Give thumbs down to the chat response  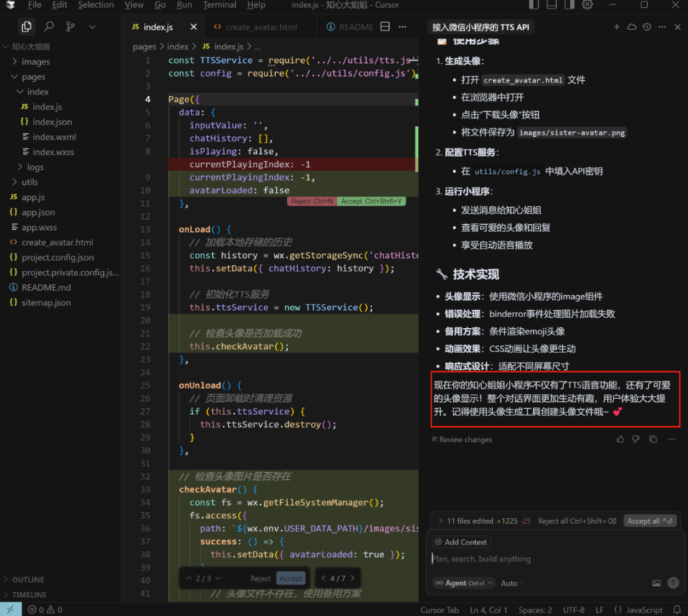(x=636, y=439)
